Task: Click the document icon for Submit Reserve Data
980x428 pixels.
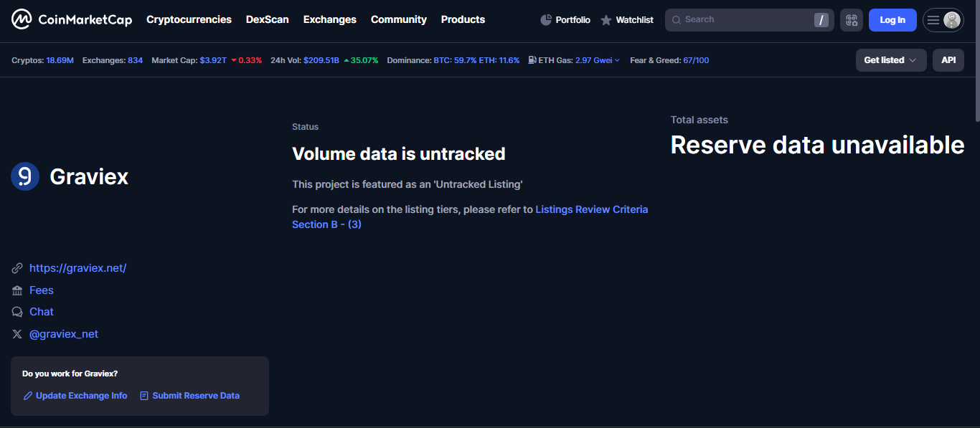Action: 144,396
